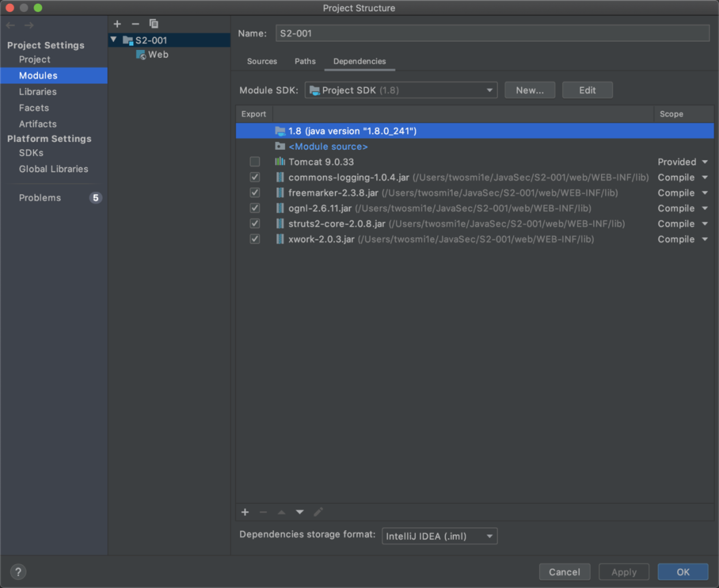
Task: Enable export for Tomcat 9.0.33
Action: tap(255, 162)
